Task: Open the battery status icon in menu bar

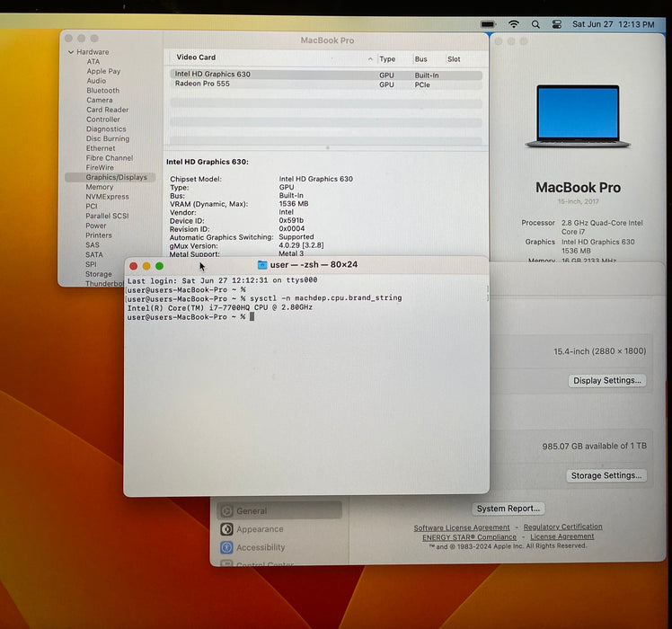Action: click(x=488, y=24)
